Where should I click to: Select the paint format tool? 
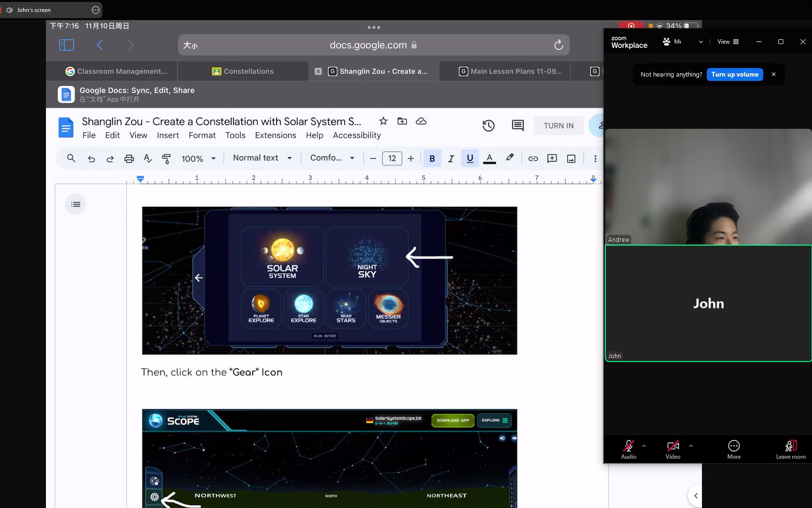pyautogui.click(x=167, y=158)
